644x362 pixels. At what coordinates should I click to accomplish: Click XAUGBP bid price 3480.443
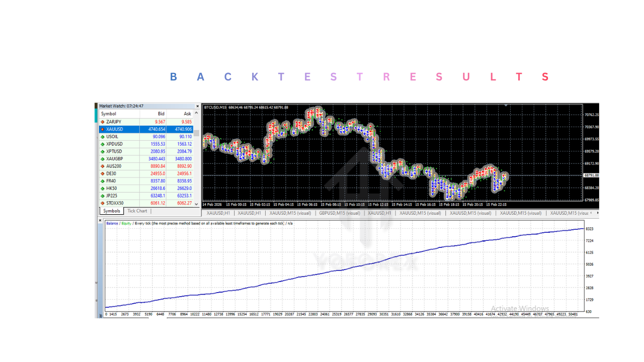[156, 159]
